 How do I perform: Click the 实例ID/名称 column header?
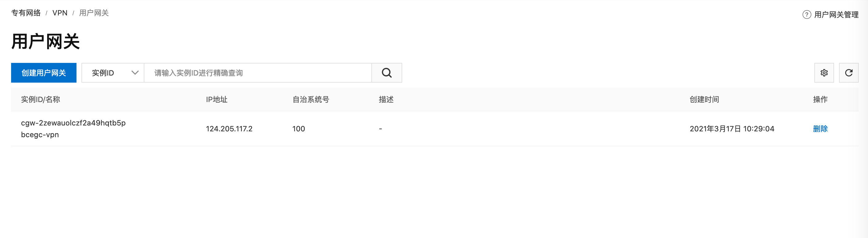40,99
